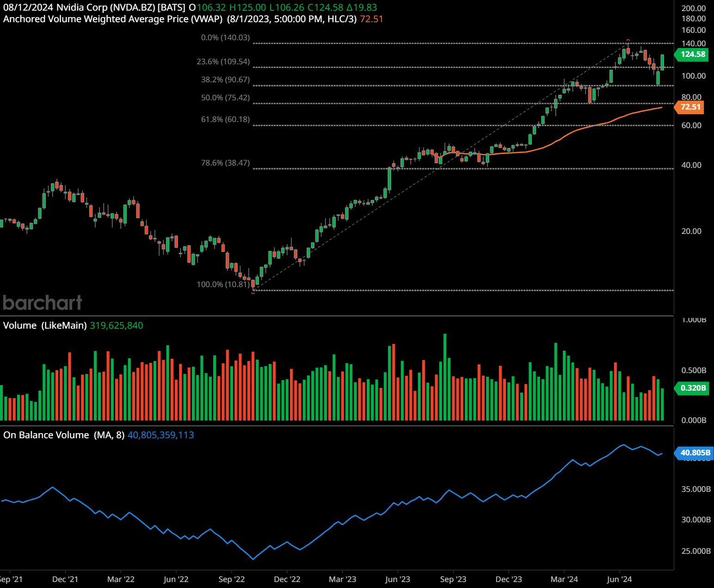The width and height of the screenshot is (714, 588).
Task: Click the 0.0% (140.03) Fibonacci label
Action: coord(225,37)
